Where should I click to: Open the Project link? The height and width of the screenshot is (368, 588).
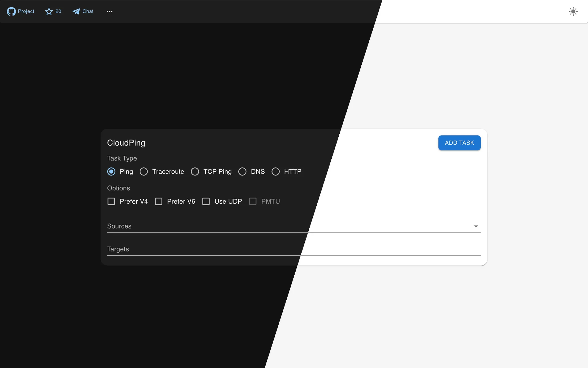[26, 11]
